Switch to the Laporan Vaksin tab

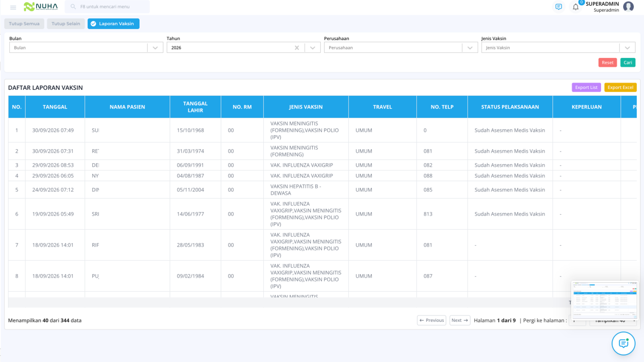click(114, 24)
